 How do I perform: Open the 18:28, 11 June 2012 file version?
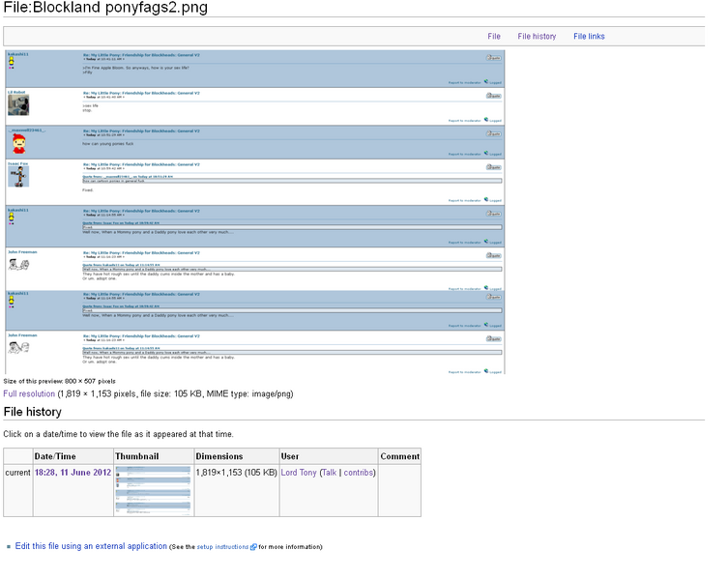pos(73,473)
